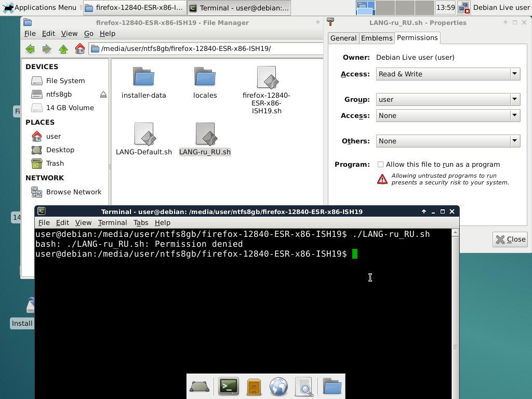This screenshot has height=399, width=532.
Task: Switch to Emblems tab in Properties
Action: 377,38
